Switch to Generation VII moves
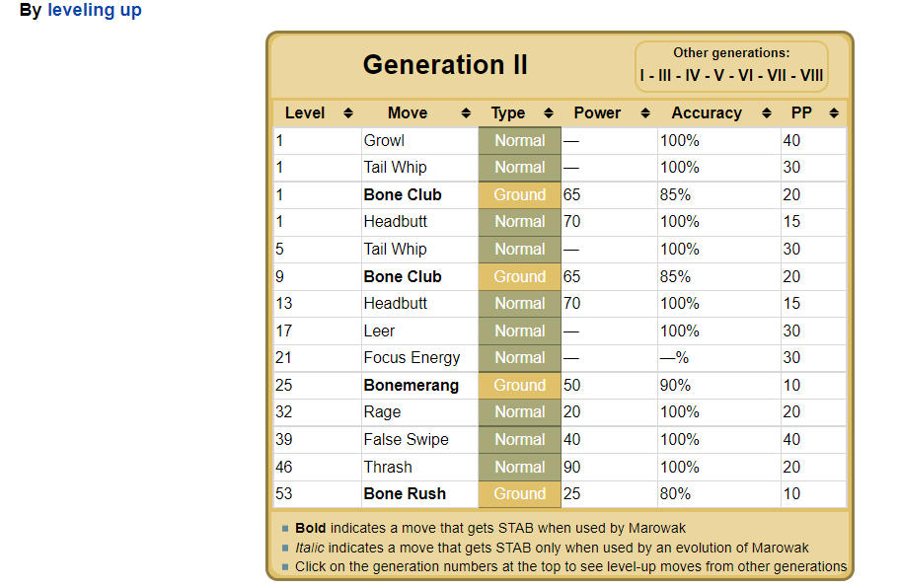Image resolution: width=899 pixels, height=588 pixels. coord(777,75)
